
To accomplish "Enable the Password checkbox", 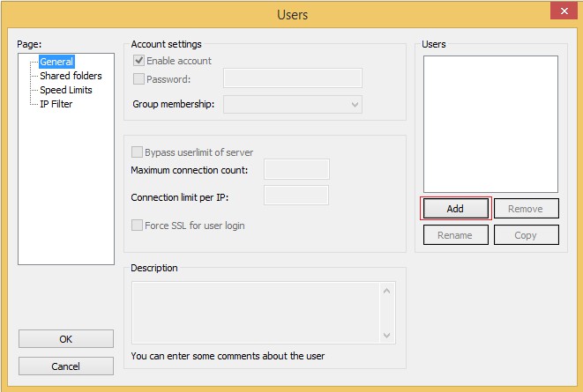I will click(x=138, y=79).
